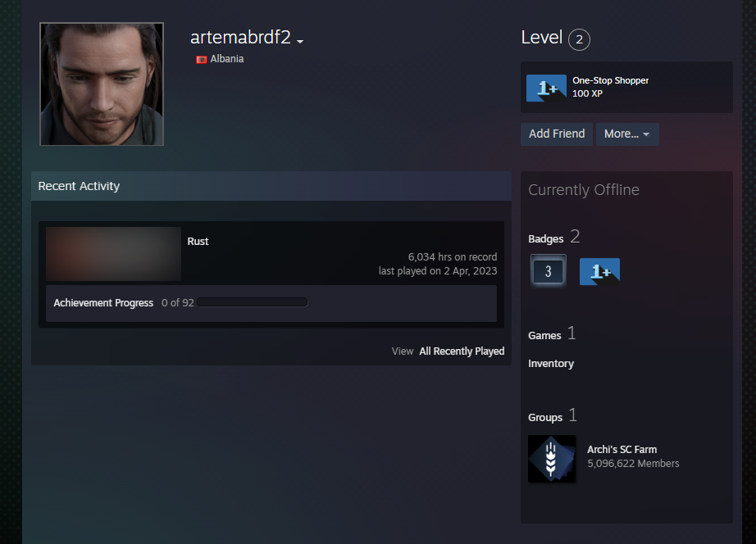Click 'last played on 2 Apr, 2023' text
The height and width of the screenshot is (544, 756).
438,271
